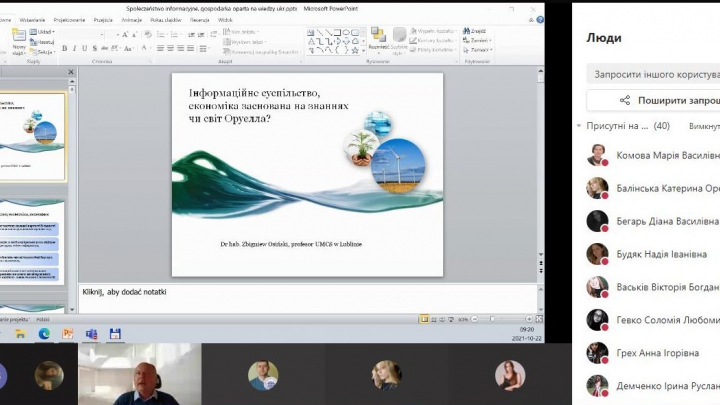Open Microsoft Edge from taskbar
Image resolution: width=720 pixels, height=405 pixels.
[44, 334]
